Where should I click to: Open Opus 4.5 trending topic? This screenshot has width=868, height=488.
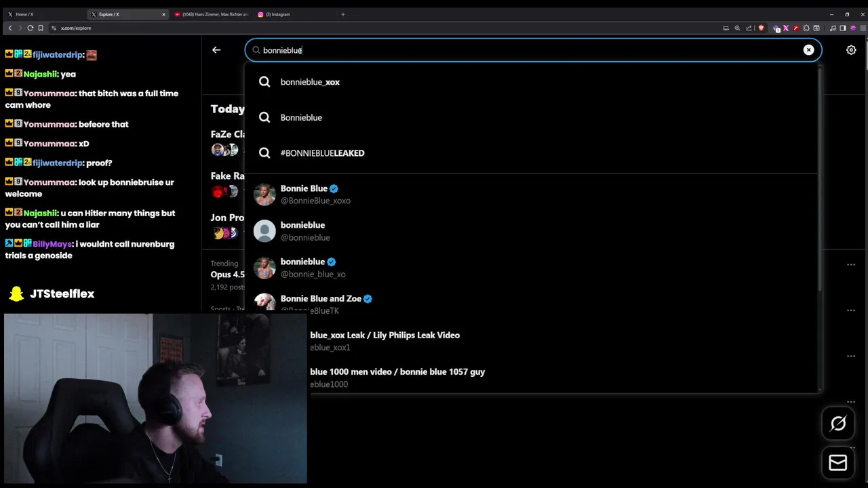pos(227,274)
